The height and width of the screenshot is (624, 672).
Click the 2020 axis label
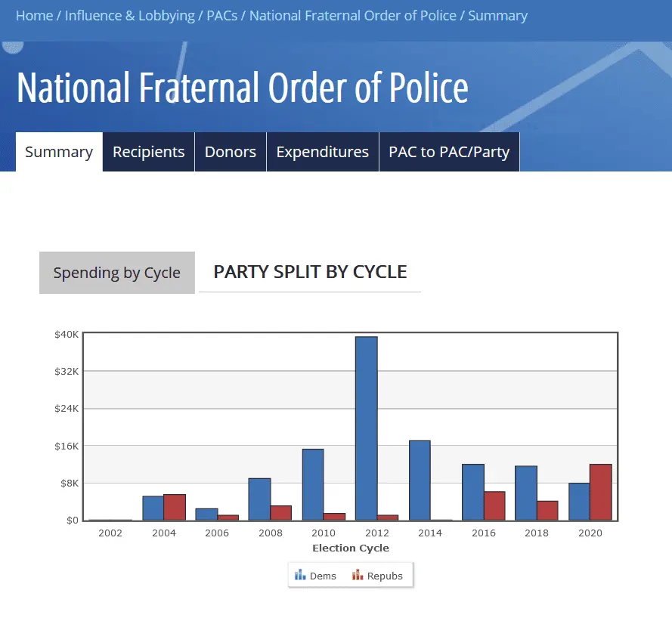click(590, 533)
